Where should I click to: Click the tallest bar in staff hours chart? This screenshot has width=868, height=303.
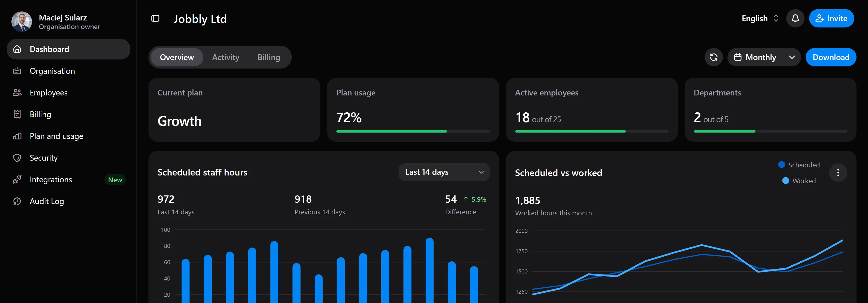click(429, 270)
